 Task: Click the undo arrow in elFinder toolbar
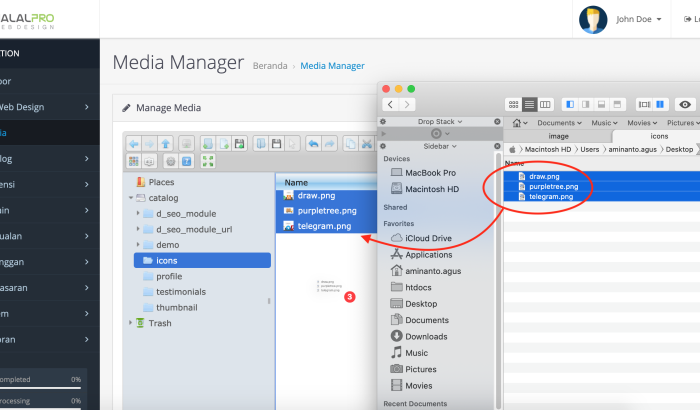coord(313,144)
